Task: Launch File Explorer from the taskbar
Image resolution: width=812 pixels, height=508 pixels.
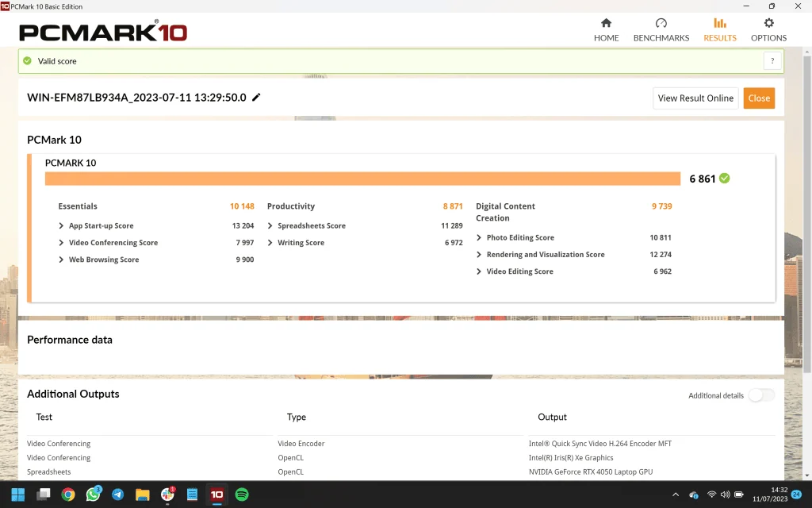Action: (x=142, y=494)
